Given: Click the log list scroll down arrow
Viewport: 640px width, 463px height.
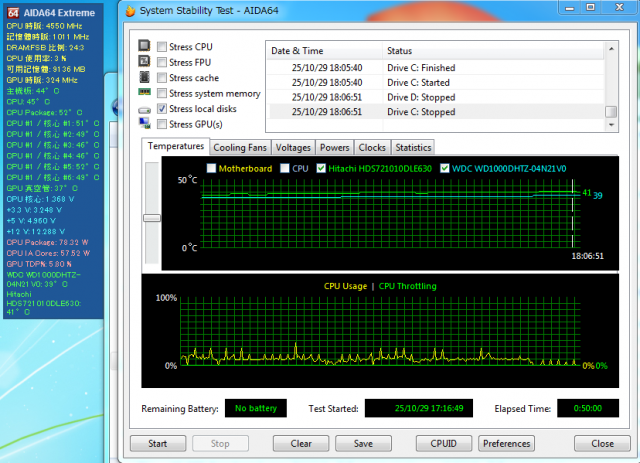Looking at the screenshot, I should pos(611,125).
